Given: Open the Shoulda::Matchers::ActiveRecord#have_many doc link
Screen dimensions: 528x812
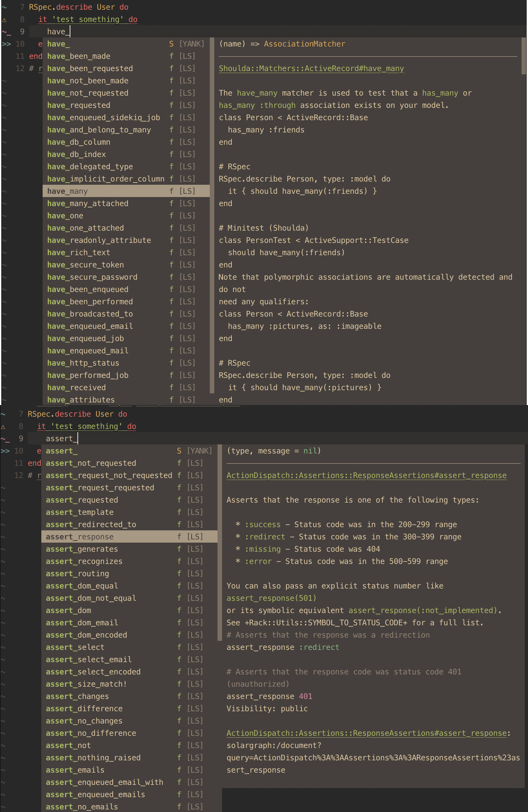Looking at the screenshot, I should click(311, 68).
